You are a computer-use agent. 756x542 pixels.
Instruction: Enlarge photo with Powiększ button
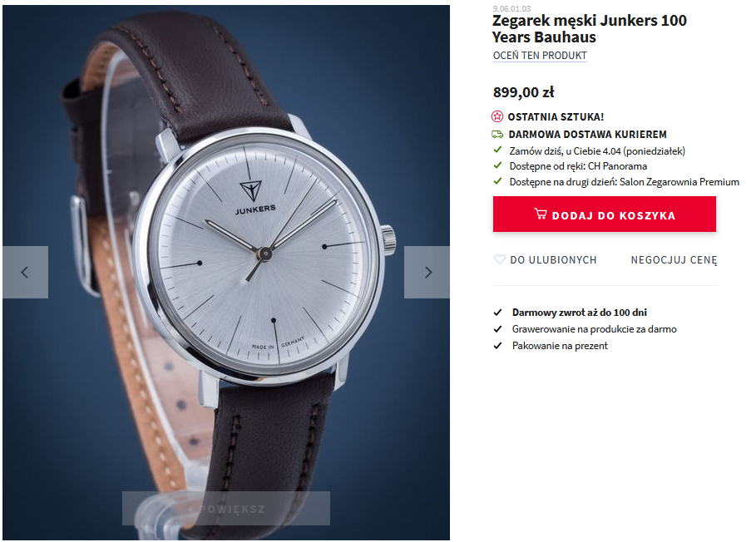click(226, 508)
